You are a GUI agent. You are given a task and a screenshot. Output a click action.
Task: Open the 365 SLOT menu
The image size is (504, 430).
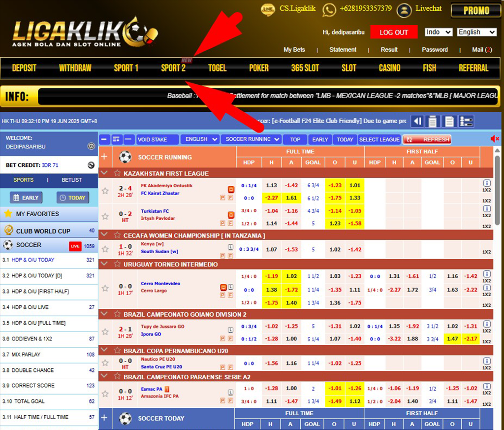[305, 68]
